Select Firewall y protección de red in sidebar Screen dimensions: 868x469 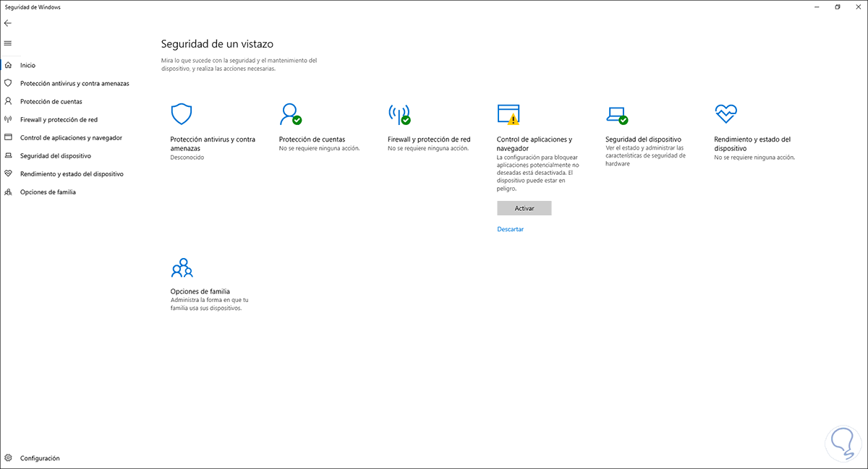(x=59, y=120)
